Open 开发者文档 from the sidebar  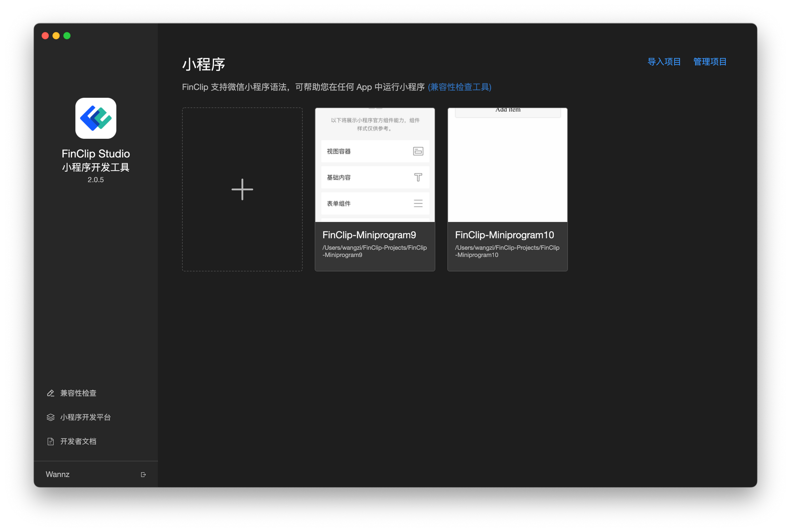coord(78,441)
